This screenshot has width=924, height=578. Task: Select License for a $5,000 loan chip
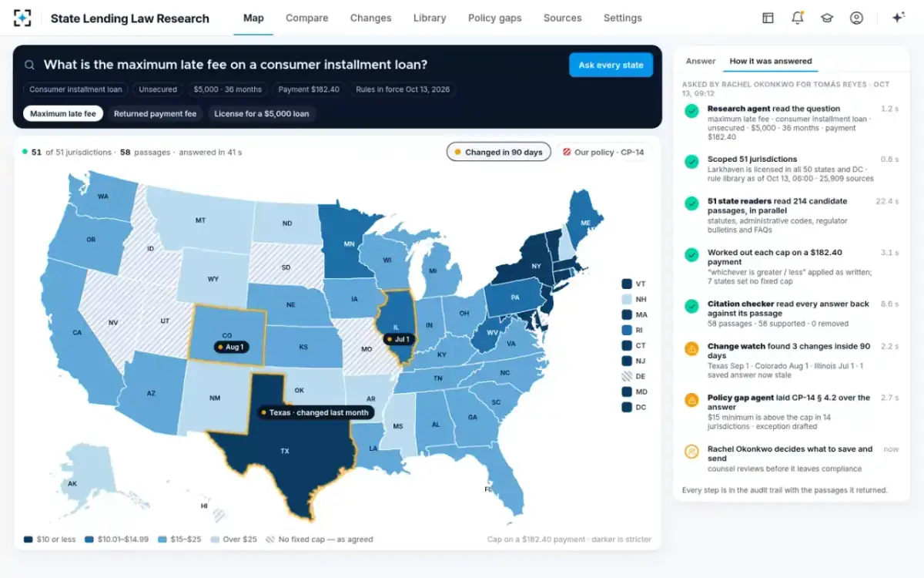[262, 113]
